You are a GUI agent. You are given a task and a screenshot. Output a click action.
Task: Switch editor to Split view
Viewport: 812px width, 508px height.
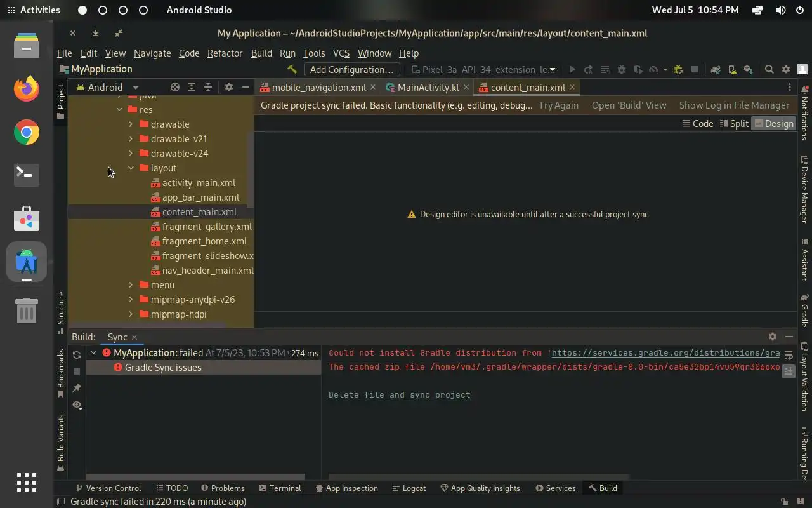(735, 124)
